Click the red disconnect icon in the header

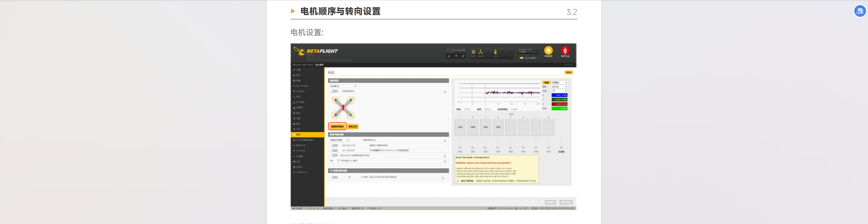click(x=565, y=51)
